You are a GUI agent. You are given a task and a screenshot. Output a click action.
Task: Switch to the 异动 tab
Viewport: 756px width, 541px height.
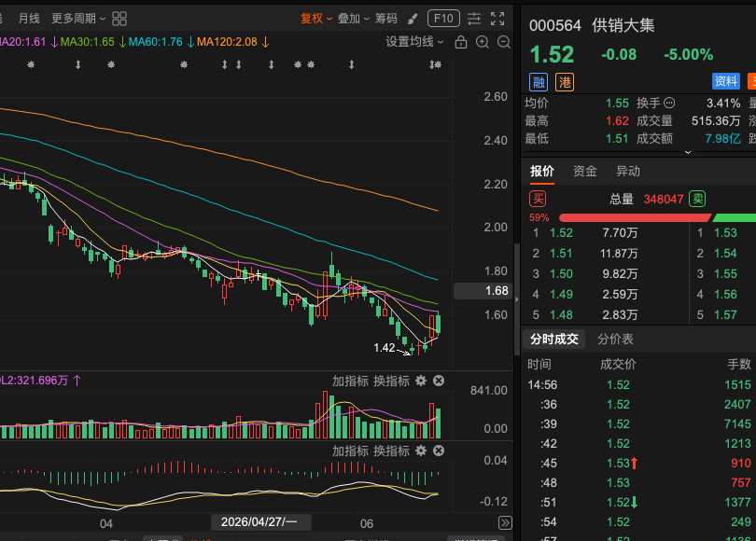[x=628, y=172]
